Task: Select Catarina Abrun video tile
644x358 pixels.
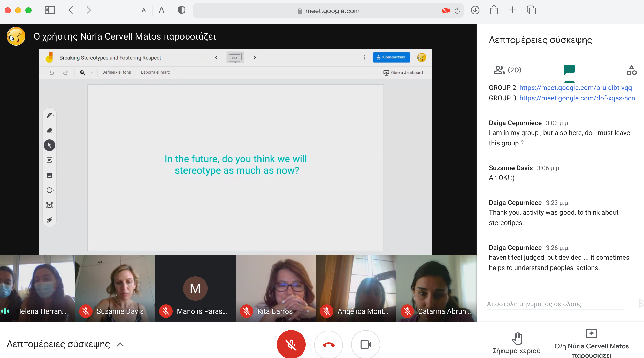Action: click(436, 288)
